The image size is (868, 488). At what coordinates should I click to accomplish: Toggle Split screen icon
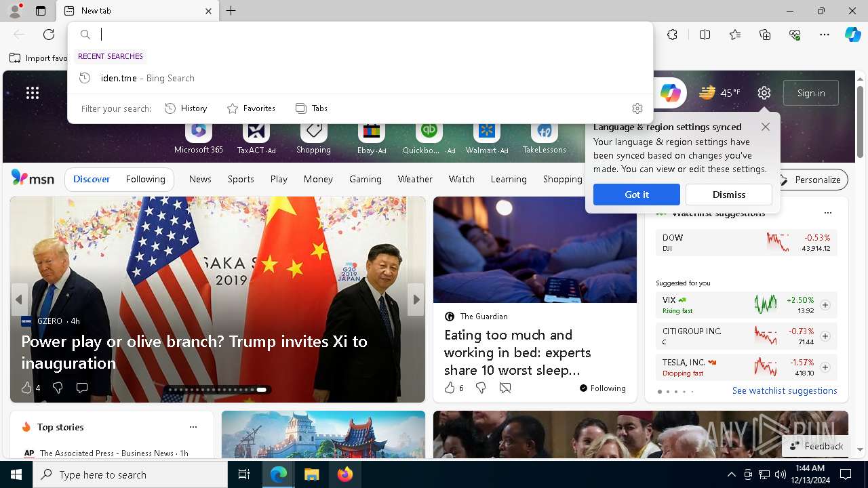(705, 35)
